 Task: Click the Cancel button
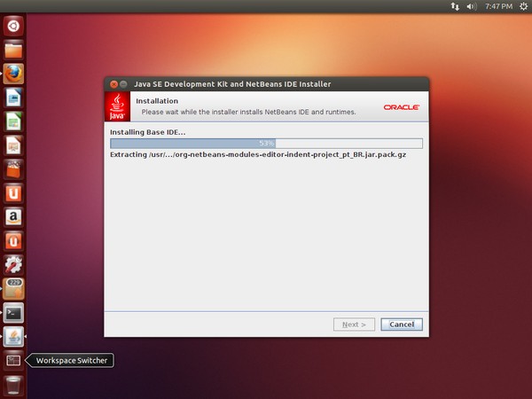[x=402, y=325]
